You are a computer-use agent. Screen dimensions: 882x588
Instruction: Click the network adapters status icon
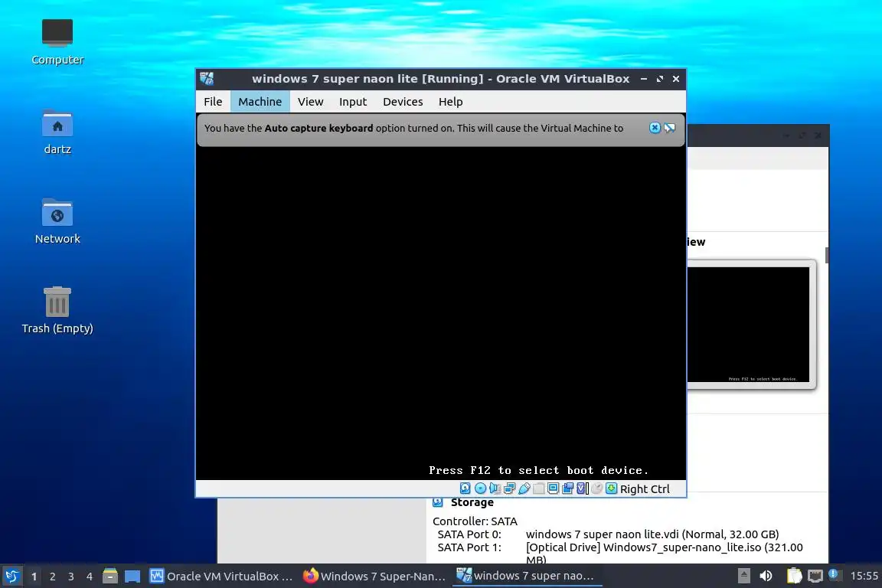(510, 488)
